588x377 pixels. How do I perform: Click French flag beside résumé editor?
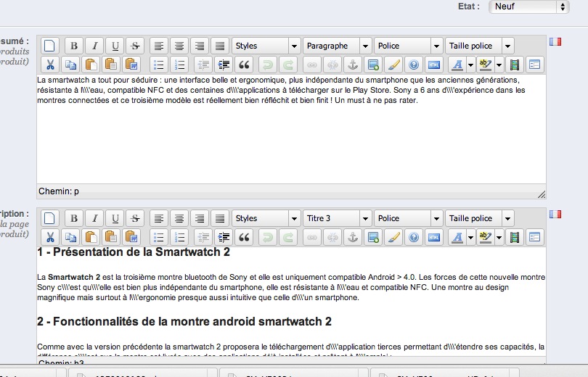point(555,41)
